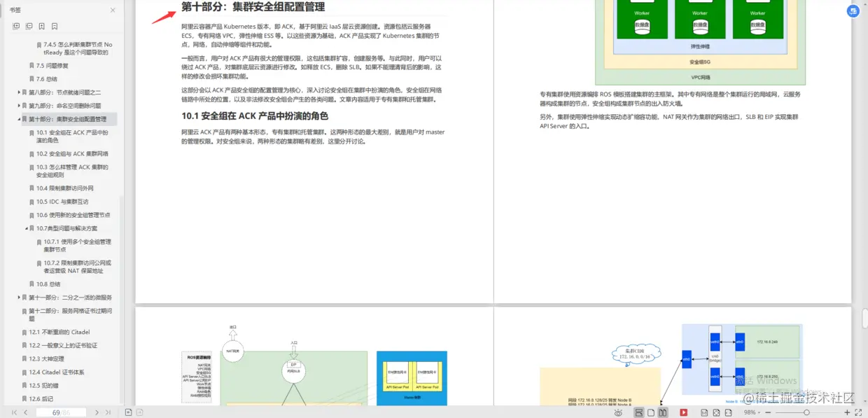
Task: Select two-page view icon
Action: coord(663,412)
